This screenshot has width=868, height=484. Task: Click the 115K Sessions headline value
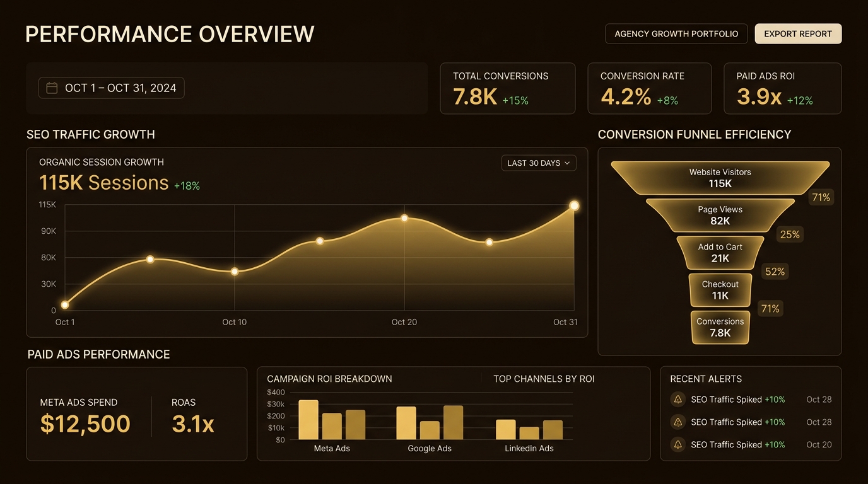104,183
